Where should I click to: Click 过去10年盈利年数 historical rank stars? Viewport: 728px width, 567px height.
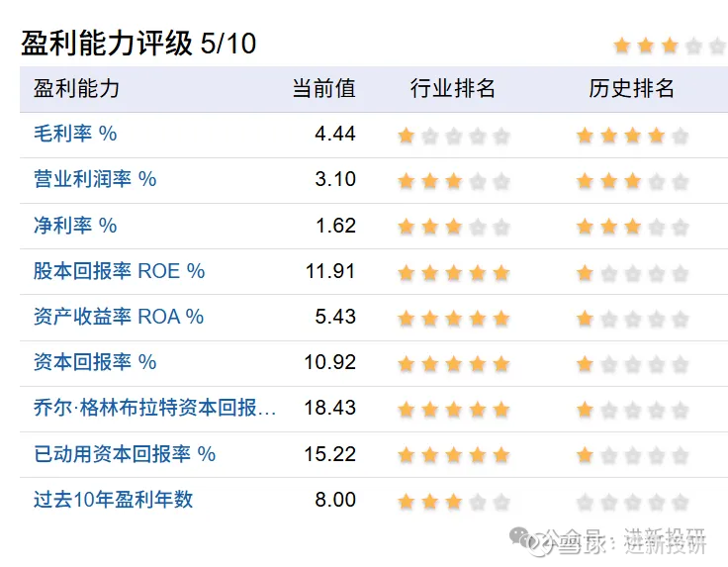pyautogui.click(x=632, y=502)
